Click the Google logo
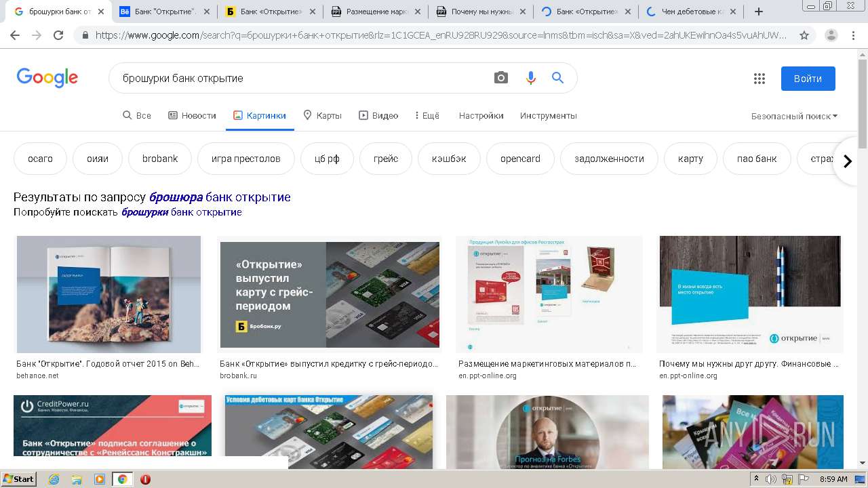Viewport: 868px width, 488px height. (x=47, y=78)
